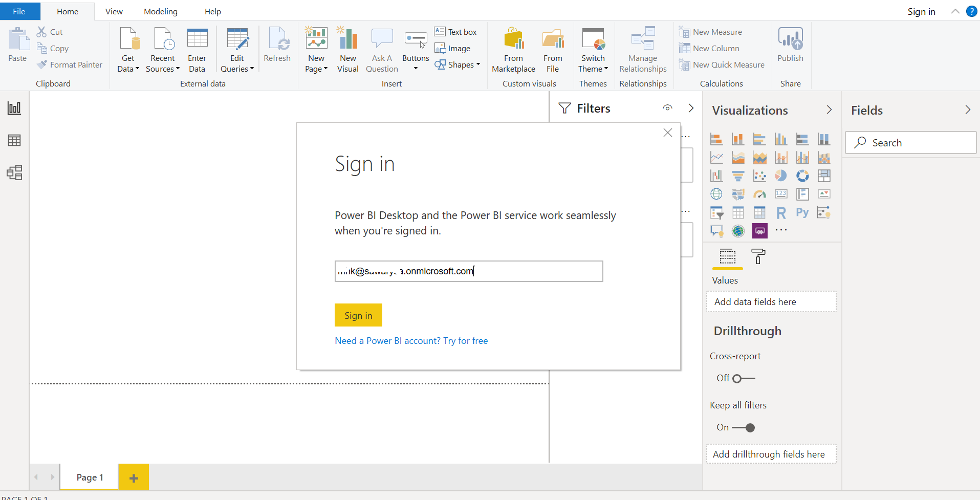This screenshot has height=500, width=980.
Task: Collapse the Filters pane with its chevron
Action: (x=691, y=108)
